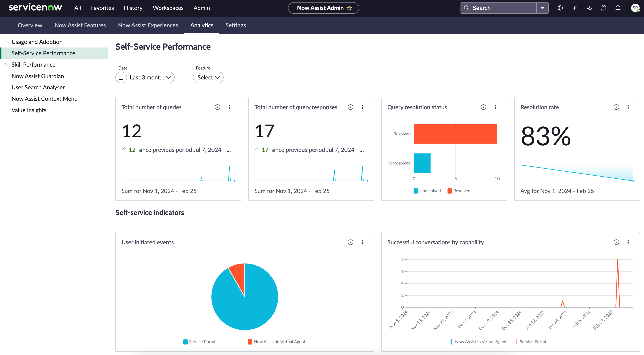Image resolution: width=644 pixels, height=355 pixels.
Task: Show info for Resolution rate card
Action: tap(616, 107)
